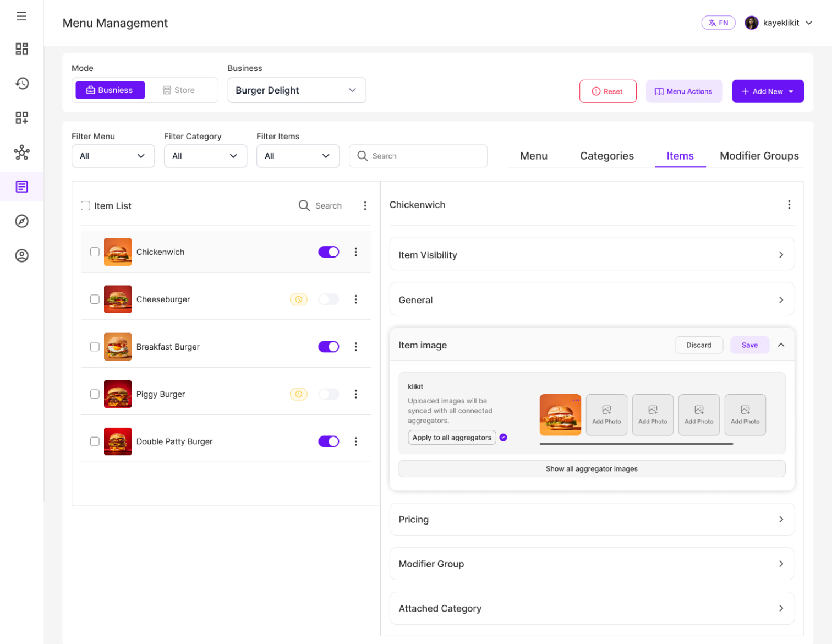Collapse the Item image section

pyautogui.click(x=781, y=345)
